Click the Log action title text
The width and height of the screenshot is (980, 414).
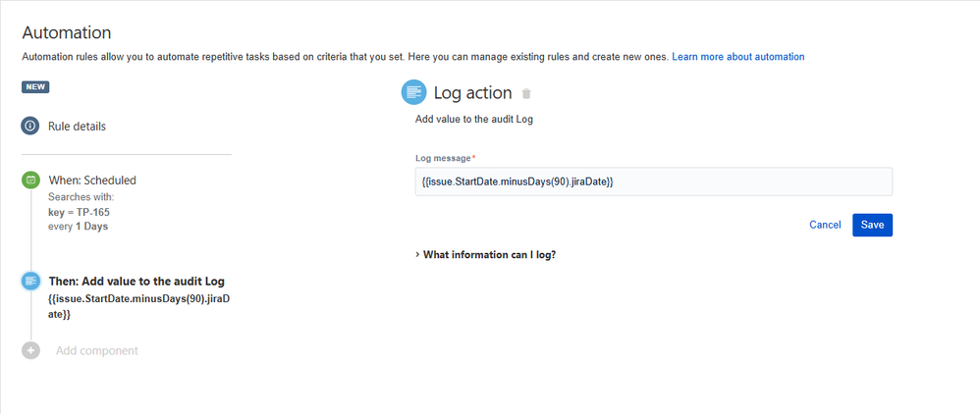[472, 93]
